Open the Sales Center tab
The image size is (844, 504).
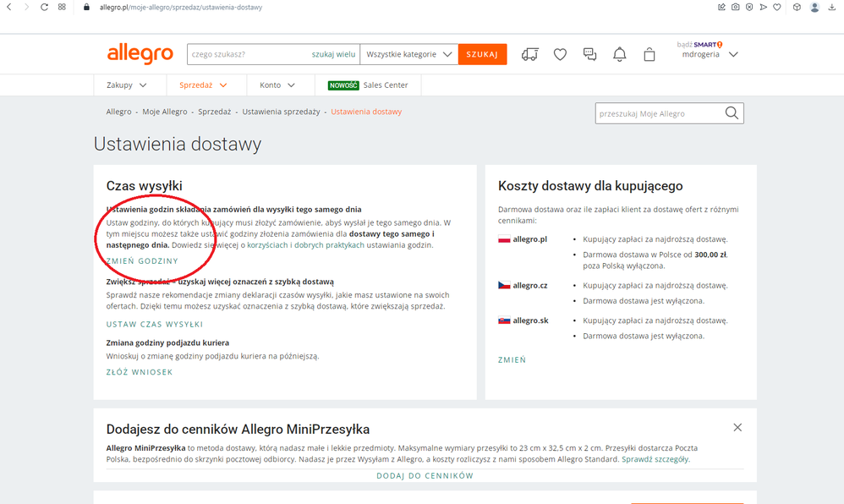pos(368,85)
